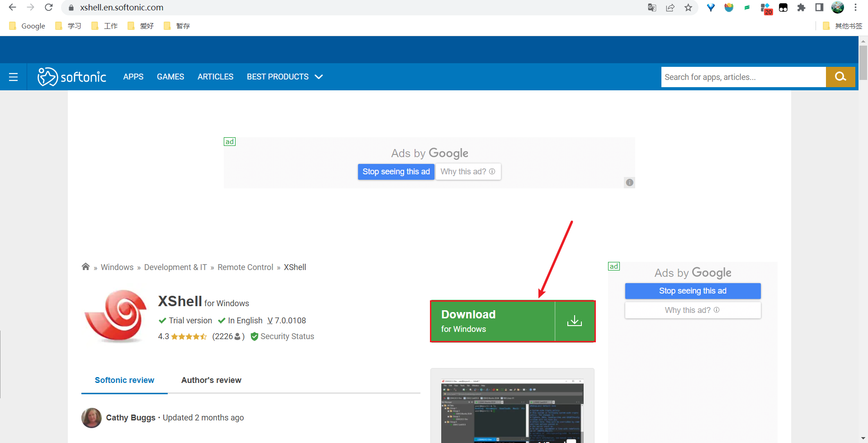Click Stop seeing this ad in top banner

pyautogui.click(x=396, y=172)
